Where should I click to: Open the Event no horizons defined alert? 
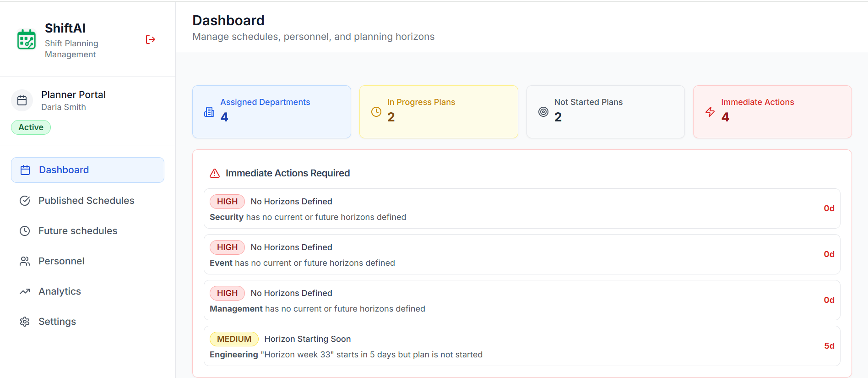[521, 254]
